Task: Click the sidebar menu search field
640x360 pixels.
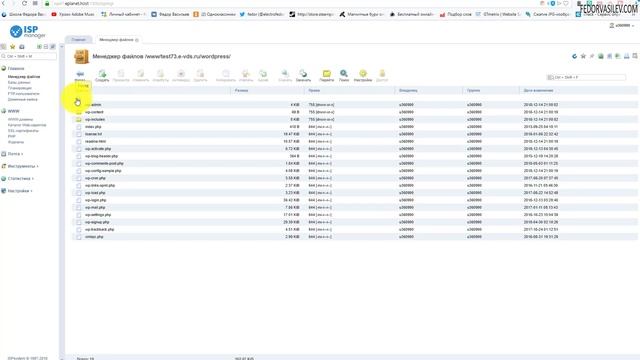Action: pos(29,56)
